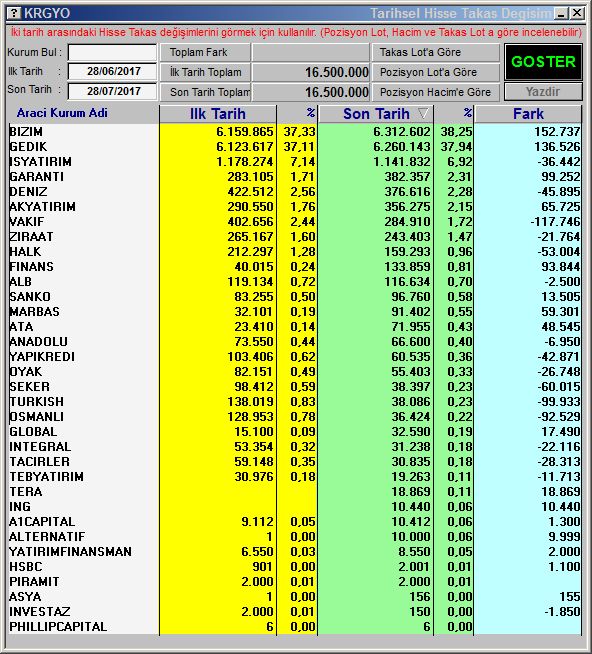Select the OYAK row name

click(x=25, y=372)
